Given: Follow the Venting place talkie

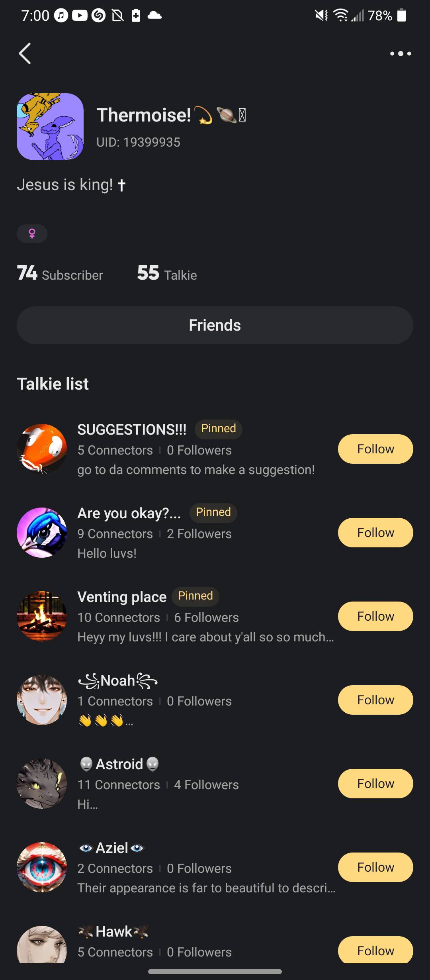Looking at the screenshot, I should (375, 616).
